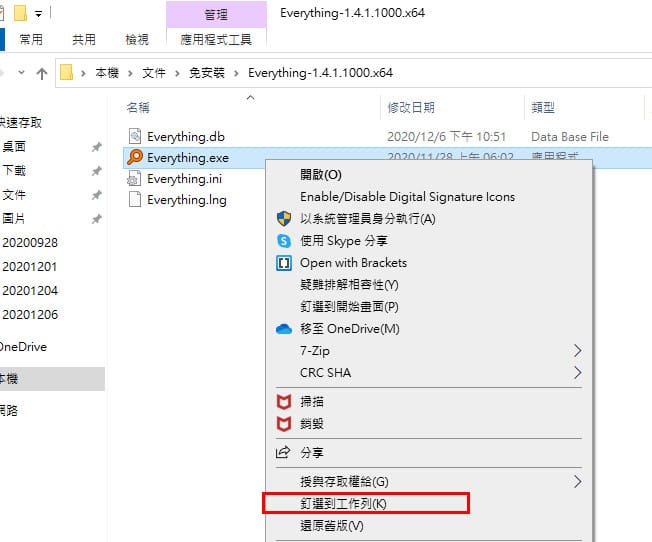This screenshot has height=542, width=652.
Task: Choose 疑難排解相容性(Y)
Action: pyautogui.click(x=349, y=285)
